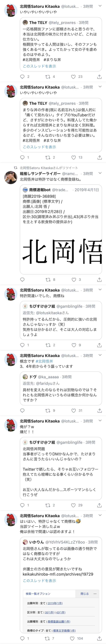Like the tweet showing 104 likes
This screenshot has height=644, width=106.
pos(72,638)
